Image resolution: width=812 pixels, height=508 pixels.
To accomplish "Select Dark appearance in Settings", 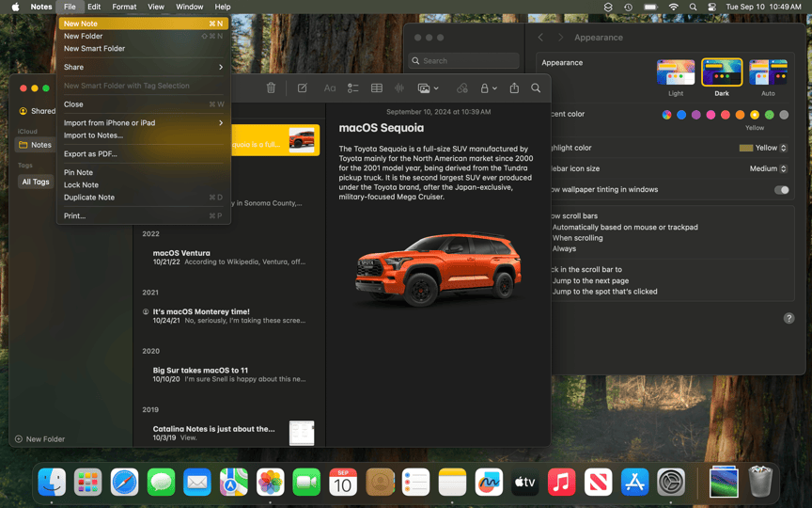I will click(x=722, y=72).
